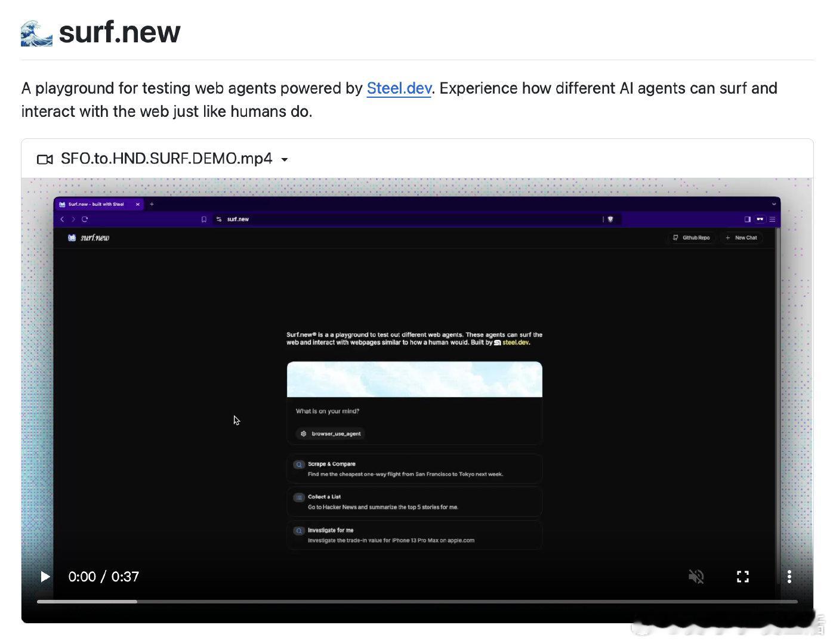Click the video camera icon by the filename
The height and width of the screenshot is (644, 833).
click(45, 159)
